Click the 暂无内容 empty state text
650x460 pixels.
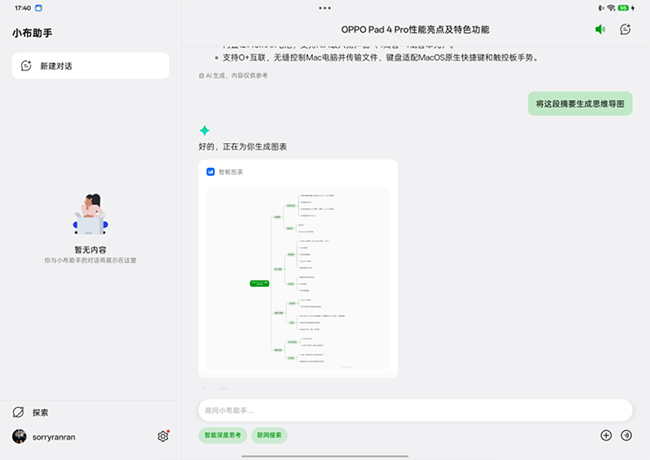(x=90, y=250)
